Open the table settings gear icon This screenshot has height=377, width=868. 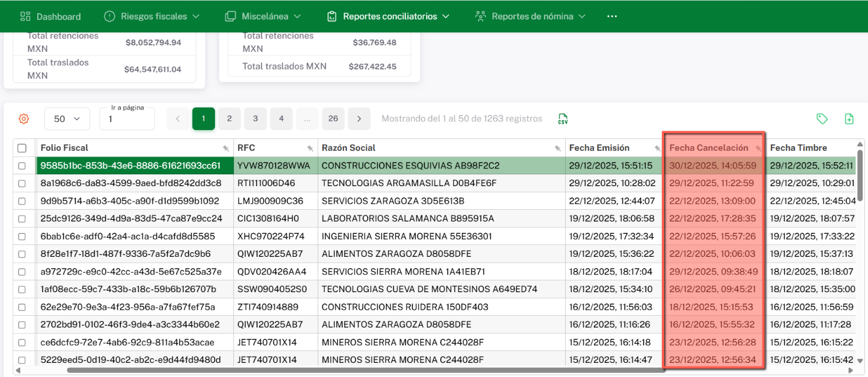point(24,119)
